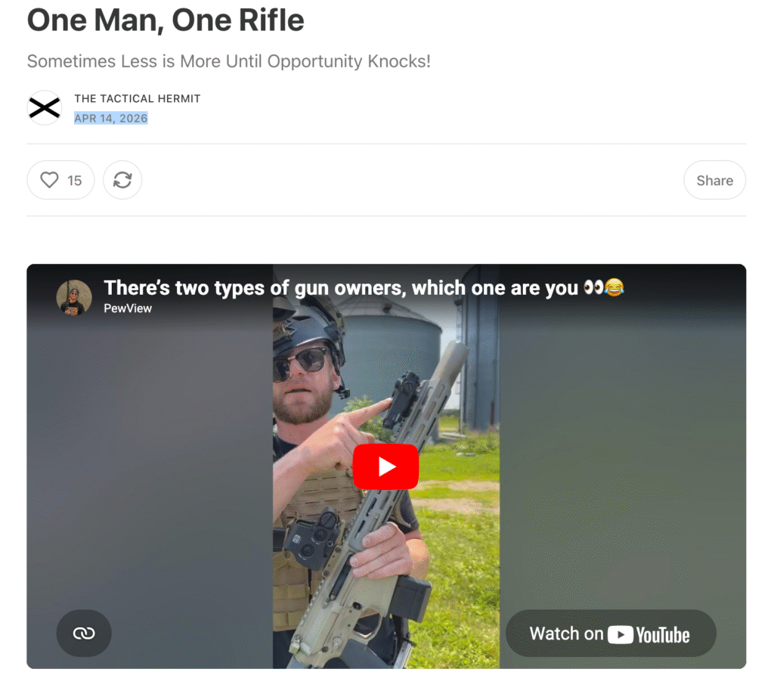
Task: Click the like count number 15
Action: click(x=75, y=181)
